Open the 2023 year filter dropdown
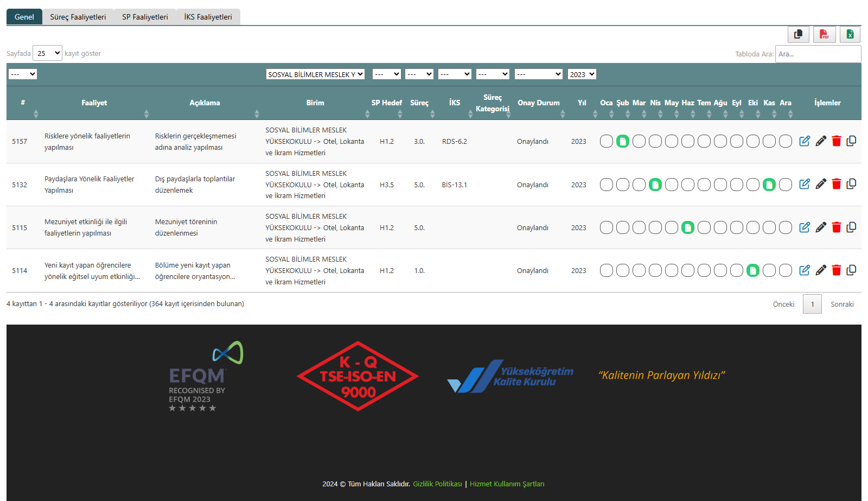The width and height of the screenshot is (868, 501). click(x=582, y=74)
